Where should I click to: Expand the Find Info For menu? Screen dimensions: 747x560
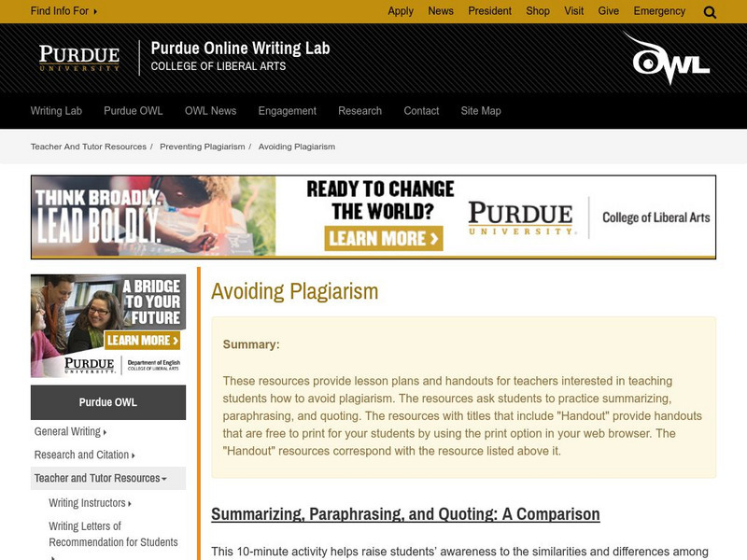coord(63,11)
